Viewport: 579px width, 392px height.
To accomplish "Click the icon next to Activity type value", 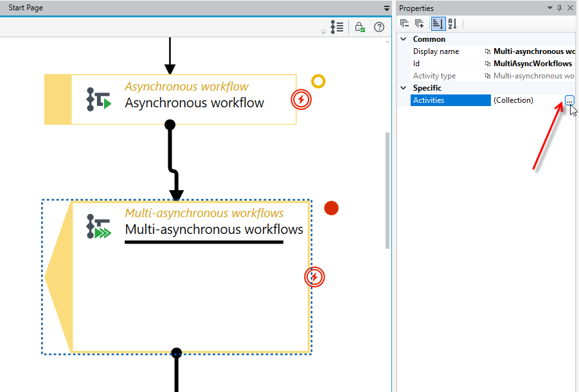I will point(487,76).
